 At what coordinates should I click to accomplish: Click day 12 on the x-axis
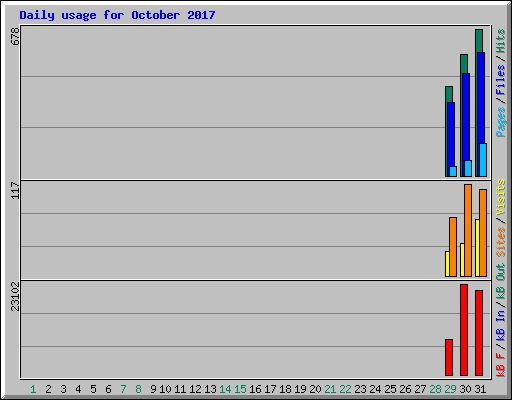click(195, 389)
